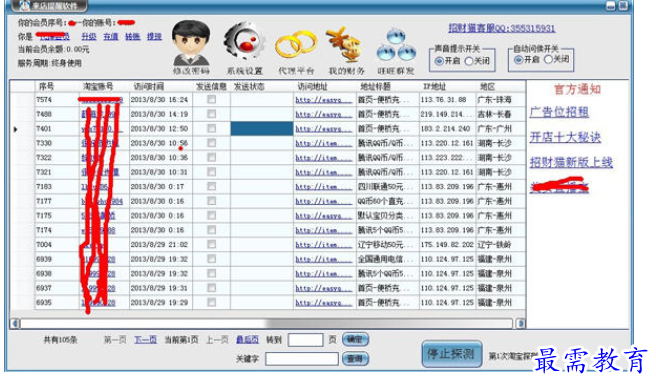This screenshot has height=392, width=656.
Task: Sort by 淘宝账号 column header
Action: pyautogui.click(x=98, y=87)
